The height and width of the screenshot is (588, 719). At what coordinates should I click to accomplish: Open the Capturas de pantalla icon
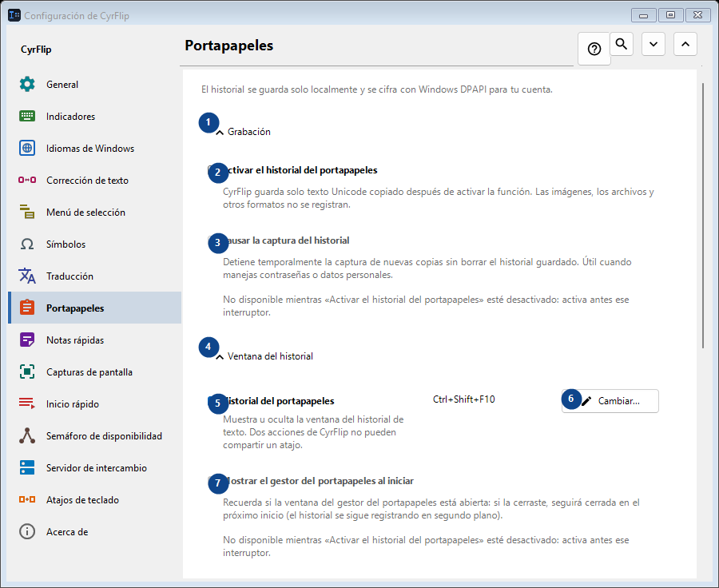pyautogui.click(x=27, y=372)
